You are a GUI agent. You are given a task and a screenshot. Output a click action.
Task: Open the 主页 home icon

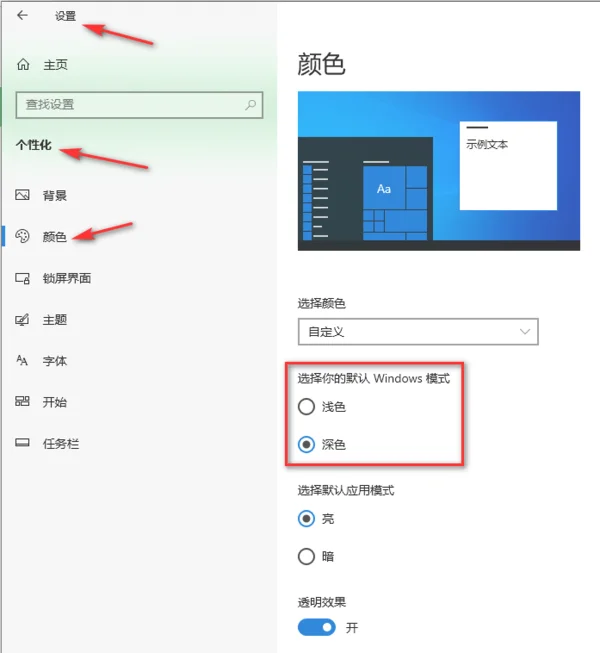[23, 65]
